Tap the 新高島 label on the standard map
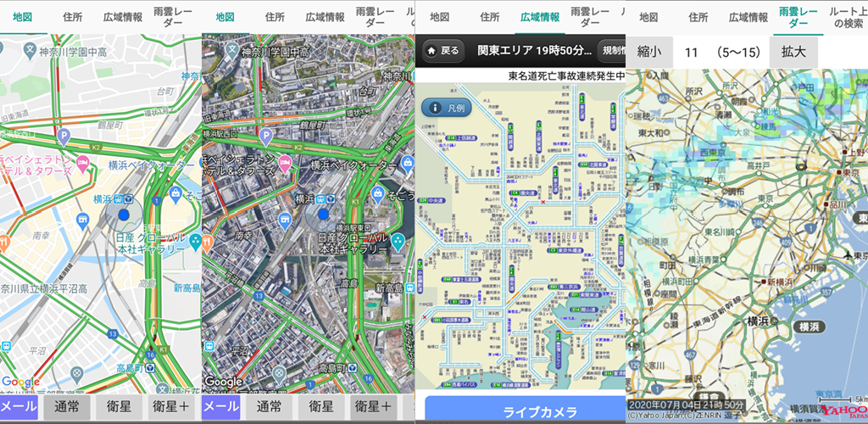 coord(186,287)
